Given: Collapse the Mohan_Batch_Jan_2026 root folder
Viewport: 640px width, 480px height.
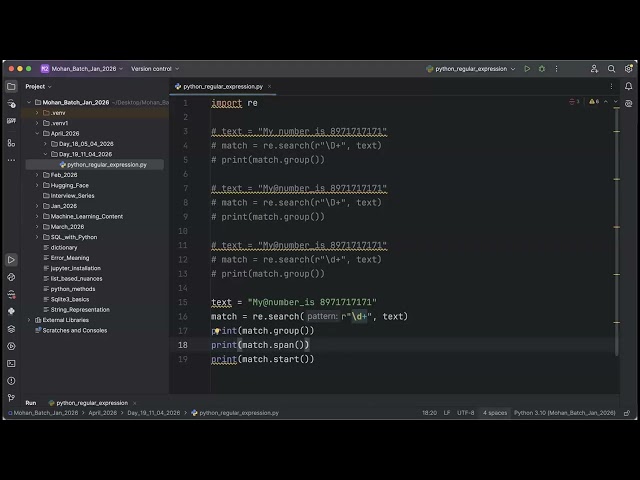Looking at the screenshot, I should (x=29, y=102).
